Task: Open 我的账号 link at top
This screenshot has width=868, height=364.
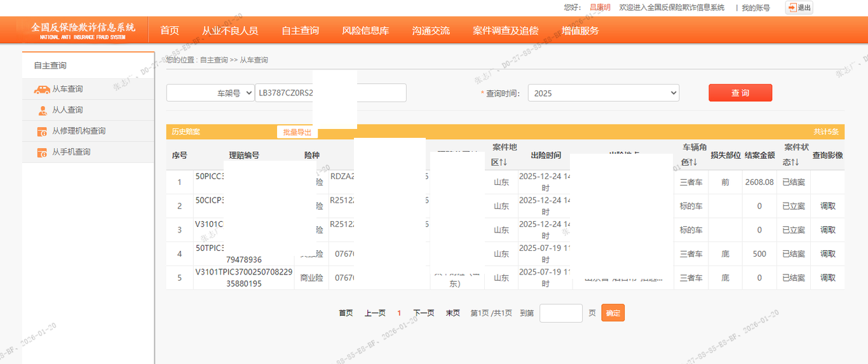Action: [756, 8]
